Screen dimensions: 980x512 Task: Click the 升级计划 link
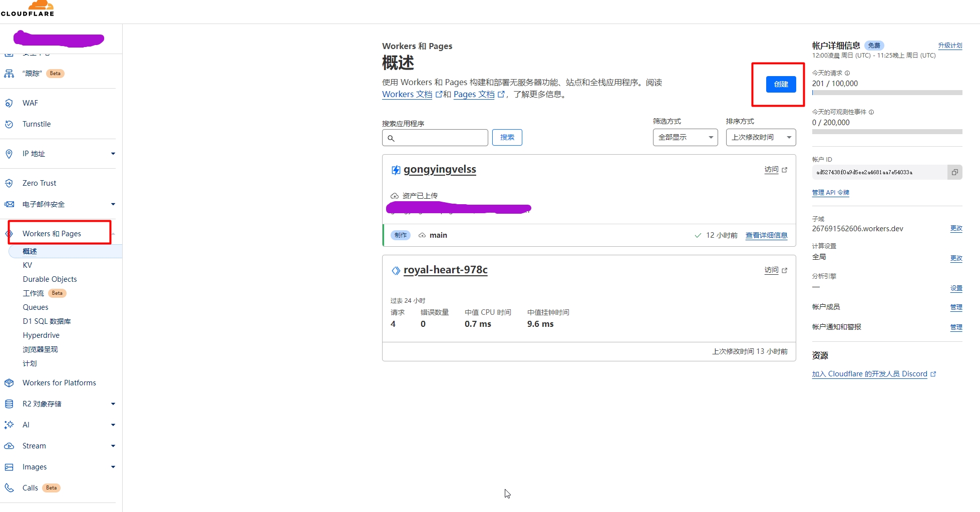[950, 46]
